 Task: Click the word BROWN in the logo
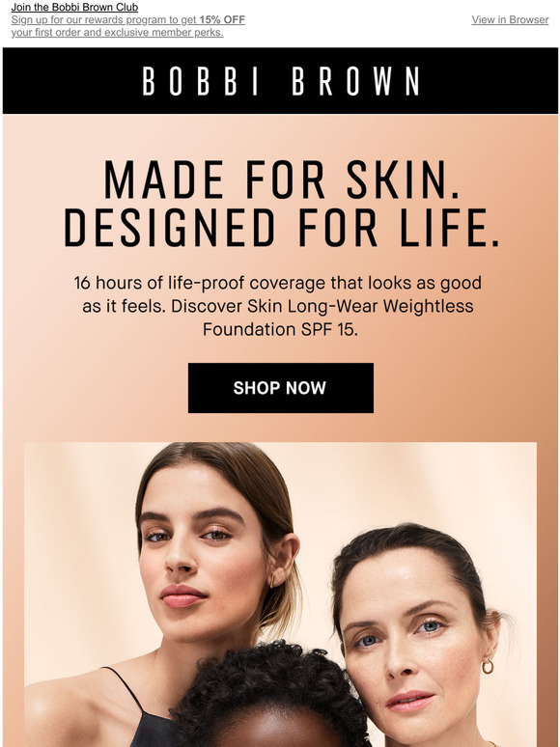[355, 81]
